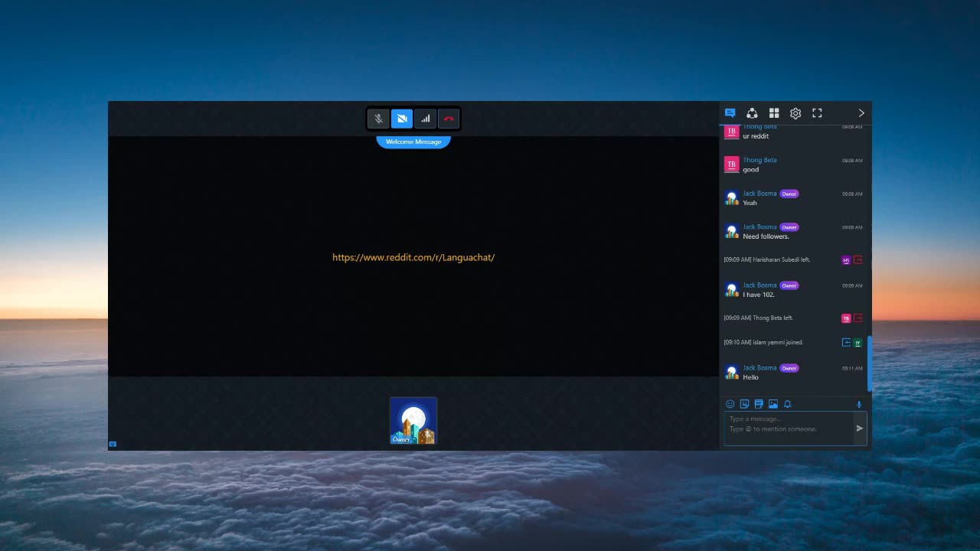
Task: Click the chat panel scrollbar
Action: 869,363
